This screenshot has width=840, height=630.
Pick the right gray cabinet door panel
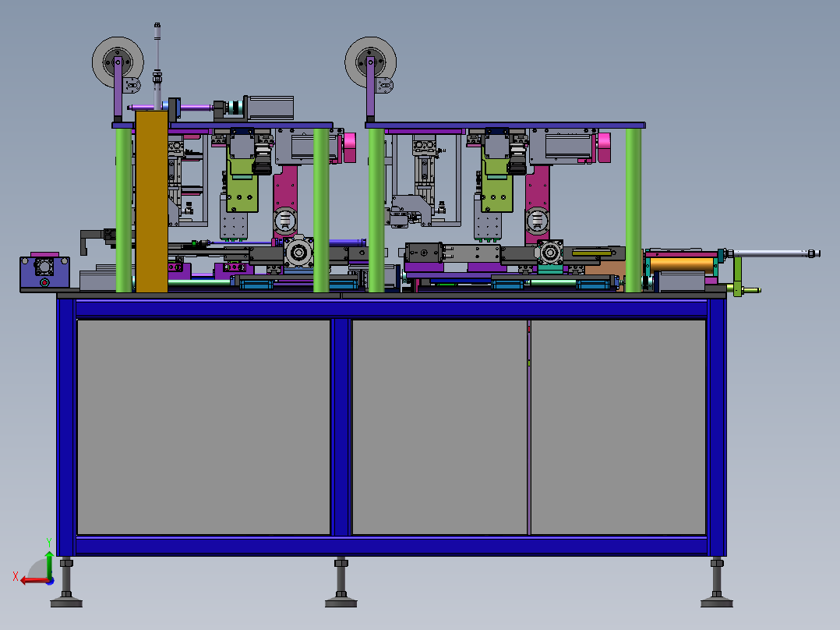tap(618, 426)
